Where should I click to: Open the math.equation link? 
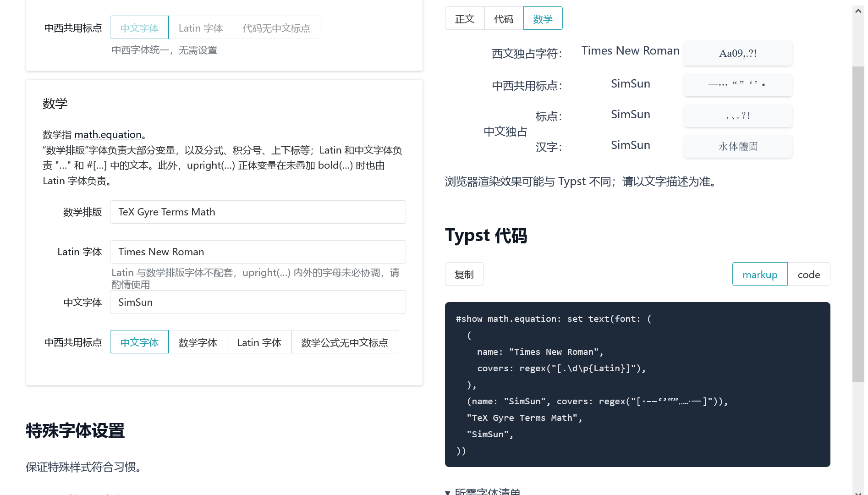click(x=108, y=134)
